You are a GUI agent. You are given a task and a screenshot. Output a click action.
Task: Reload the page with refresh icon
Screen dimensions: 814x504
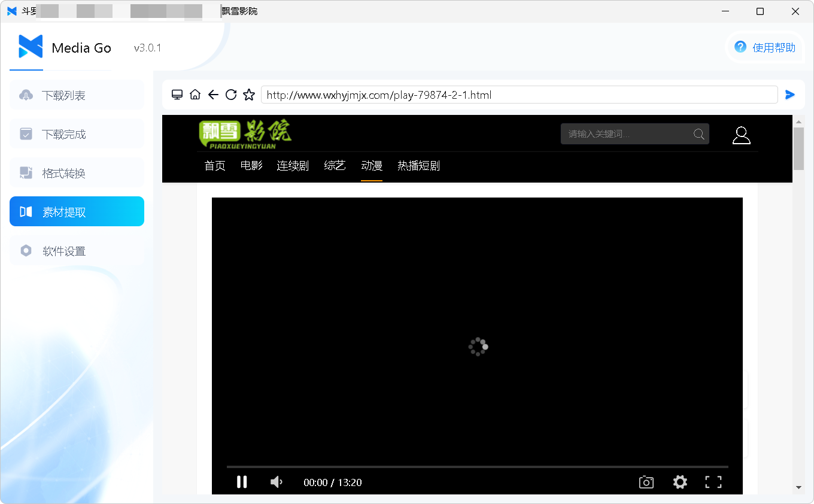[x=231, y=95]
